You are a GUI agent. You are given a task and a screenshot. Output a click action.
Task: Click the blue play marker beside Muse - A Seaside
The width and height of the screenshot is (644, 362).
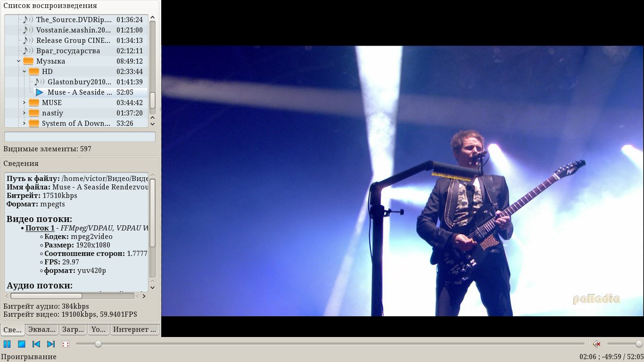click(40, 92)
